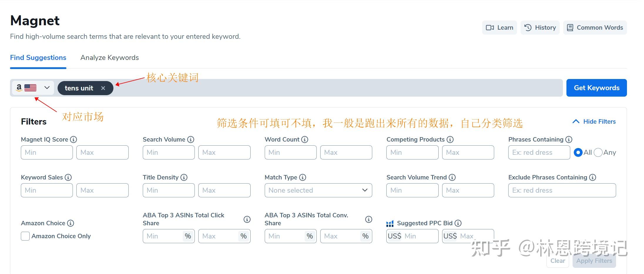Switch to Find Suggestions tab
The width and height of the screenshot is (644, 274).
(38, 58)
